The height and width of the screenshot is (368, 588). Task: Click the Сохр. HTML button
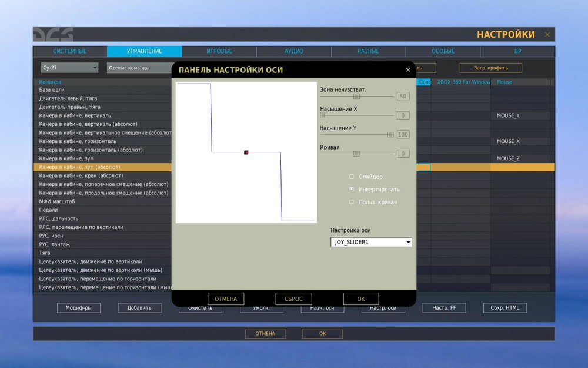coord(505,308)
